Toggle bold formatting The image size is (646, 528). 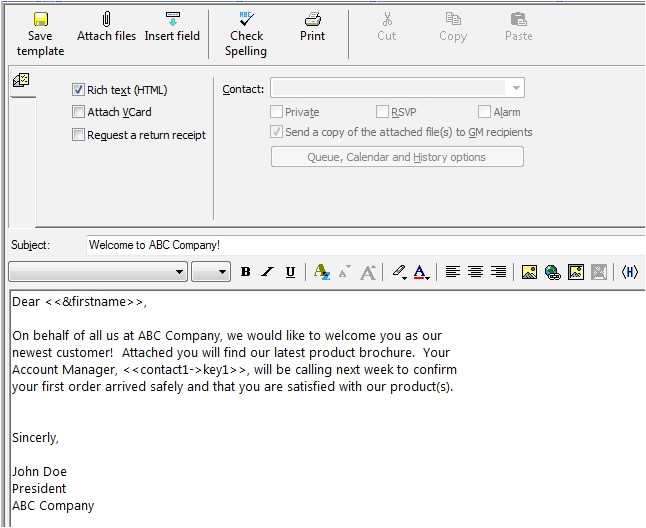click(246, 272)
